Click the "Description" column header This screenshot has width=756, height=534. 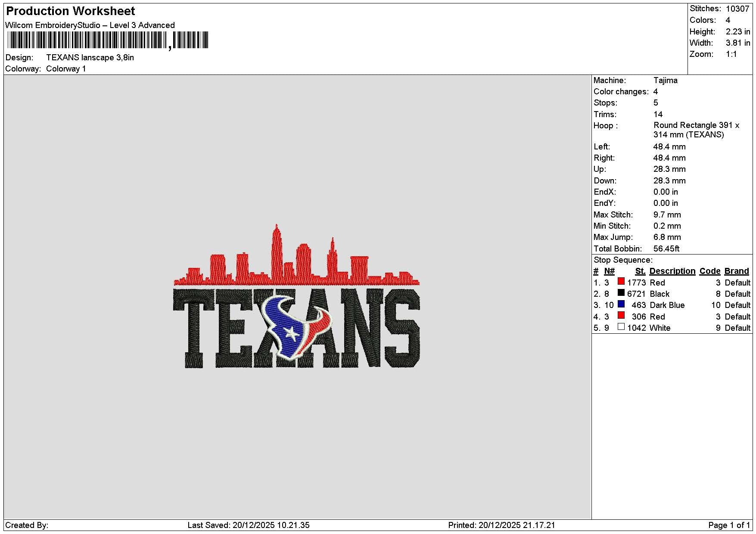point(672,271)
